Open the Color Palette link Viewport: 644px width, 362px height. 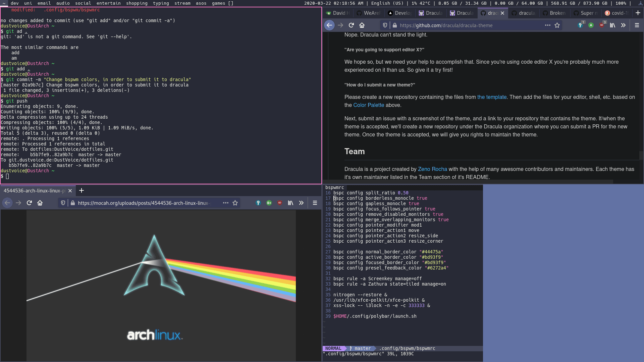[369, 105]
